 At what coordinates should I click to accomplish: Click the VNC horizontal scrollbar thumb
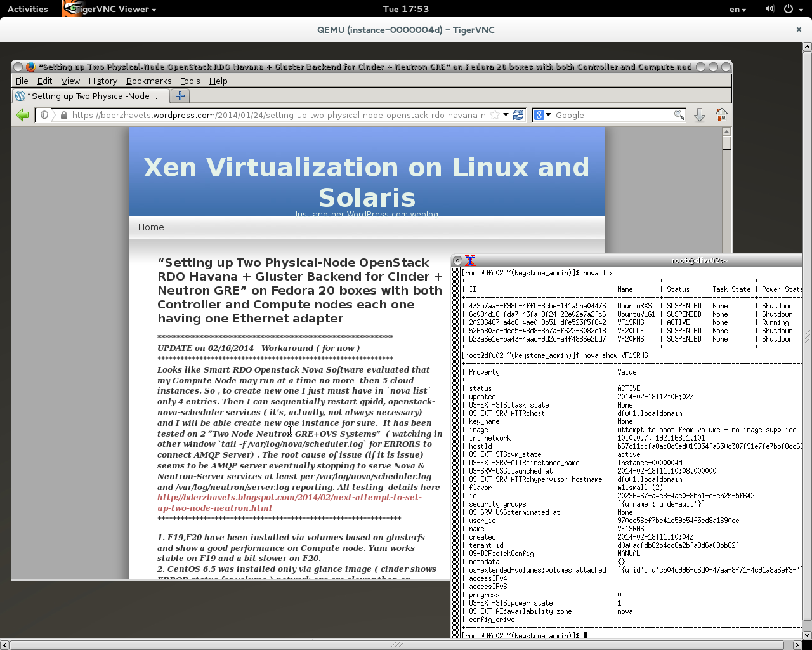(x=397, y=645)
